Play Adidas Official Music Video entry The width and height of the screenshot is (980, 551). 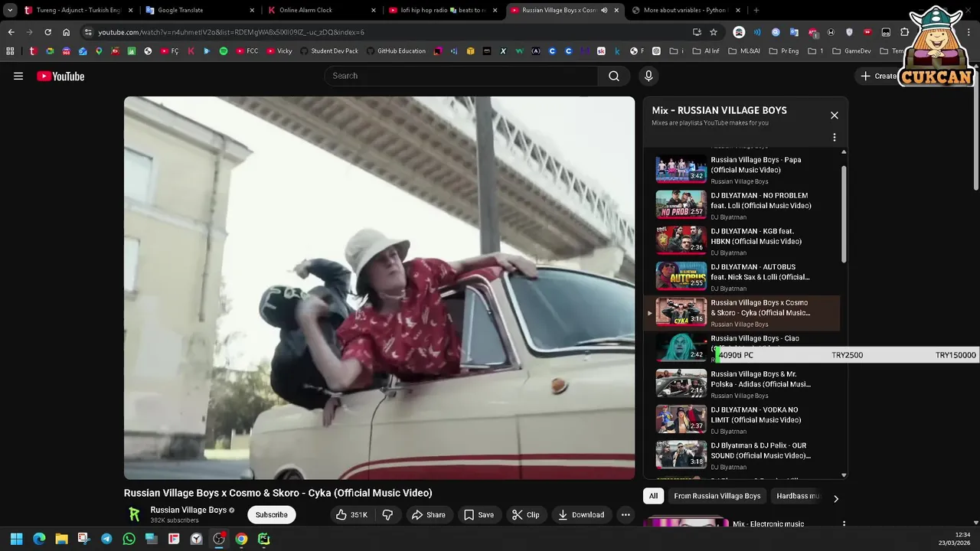pyautogui.click(x=741, y=383)
